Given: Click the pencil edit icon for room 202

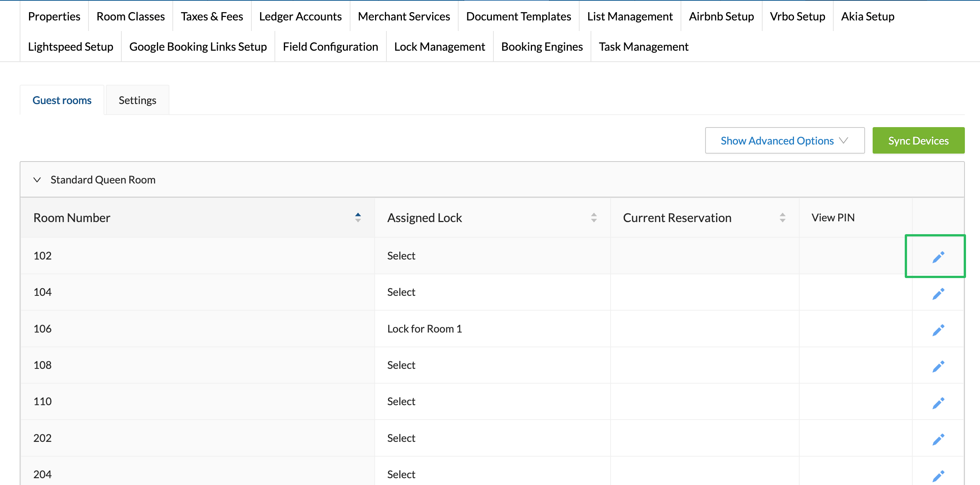Looking at the screenshot, I should [x=938, y=439].
